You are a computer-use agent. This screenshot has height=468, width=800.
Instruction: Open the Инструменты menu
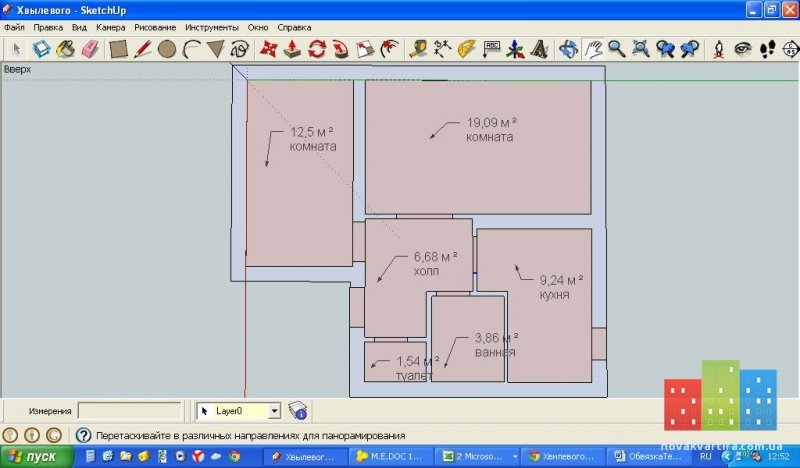pyautogui.click(x=212, y=28)
